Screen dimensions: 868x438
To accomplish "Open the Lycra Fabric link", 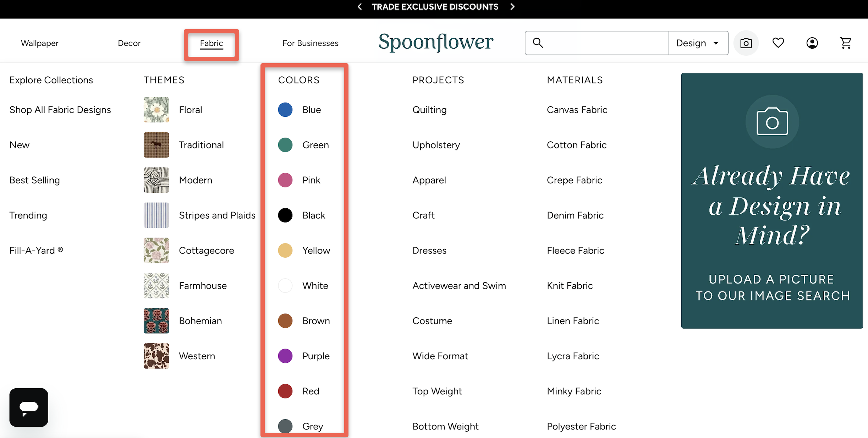I will tap(573, 356).
